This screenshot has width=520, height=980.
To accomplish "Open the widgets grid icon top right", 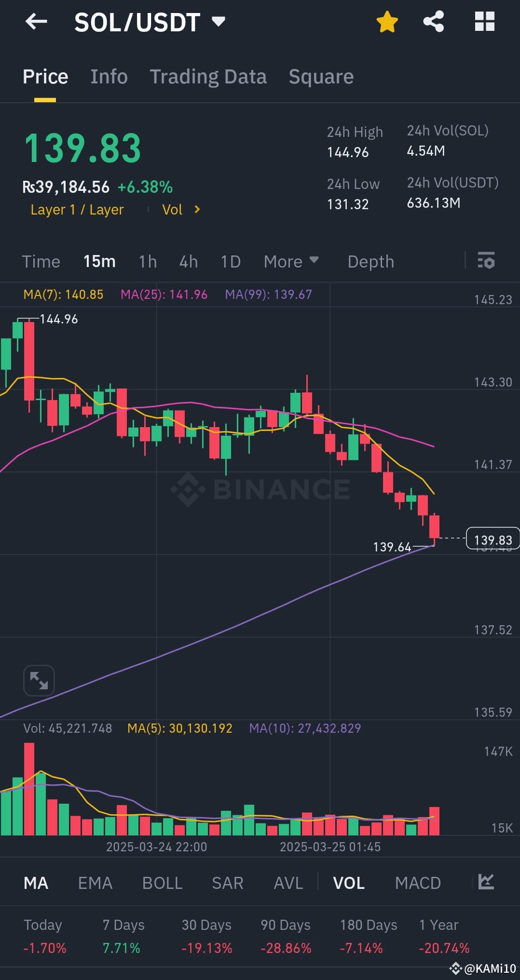I will click(x=485, y=22).
